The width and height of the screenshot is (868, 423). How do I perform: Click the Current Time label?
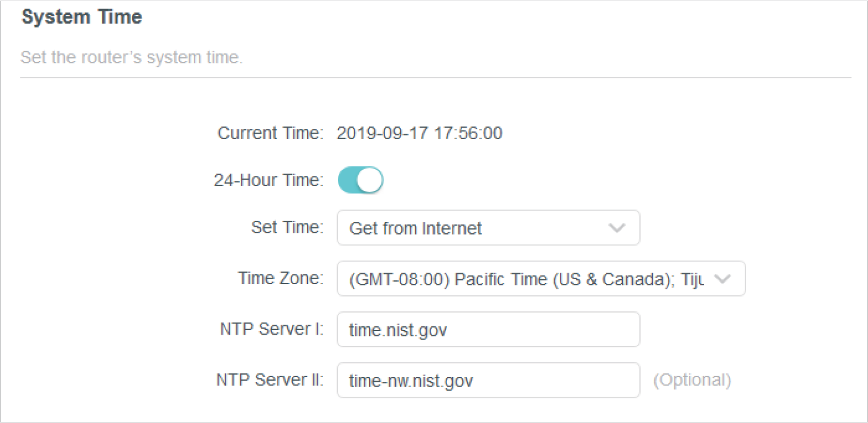[270, 133]
